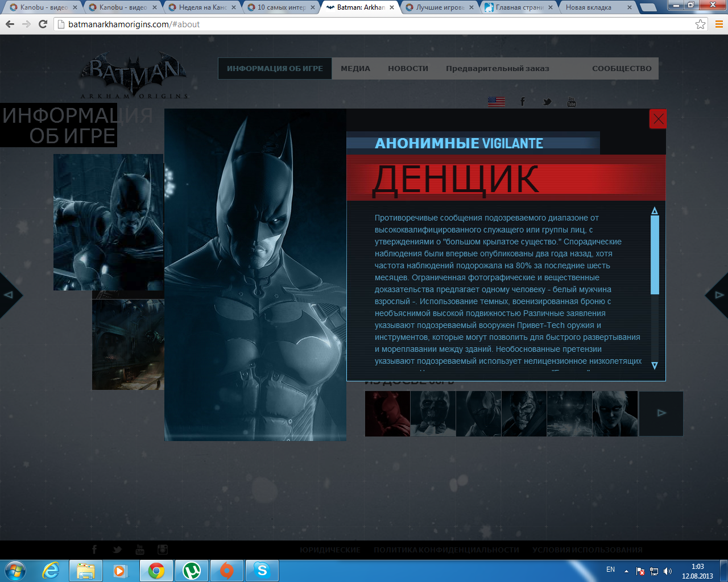Open the Chrome menu icon
This screenshot has width=728, height=582.
point(718,24)
